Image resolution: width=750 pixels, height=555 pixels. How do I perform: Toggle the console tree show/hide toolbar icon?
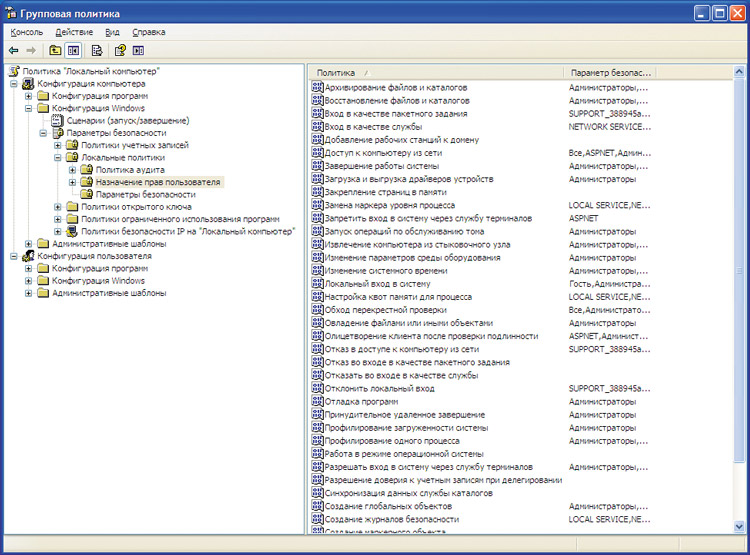pyautogui.click(x=73, y=50)
